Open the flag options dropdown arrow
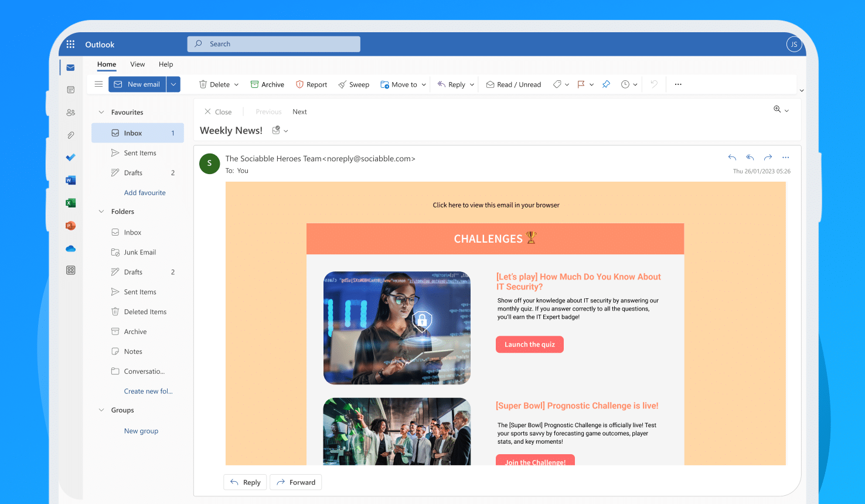The height and width of the screenshot is (504, 865). point(591,84)
